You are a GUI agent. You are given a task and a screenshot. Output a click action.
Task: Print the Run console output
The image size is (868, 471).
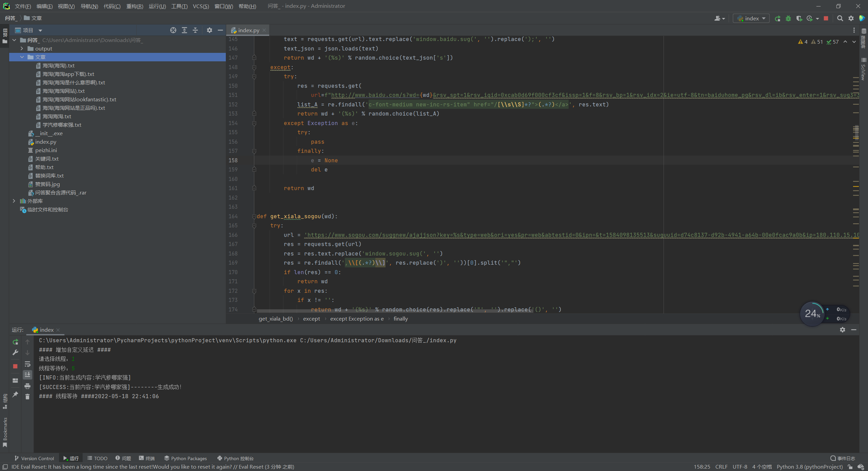click(x=27, y=386)
